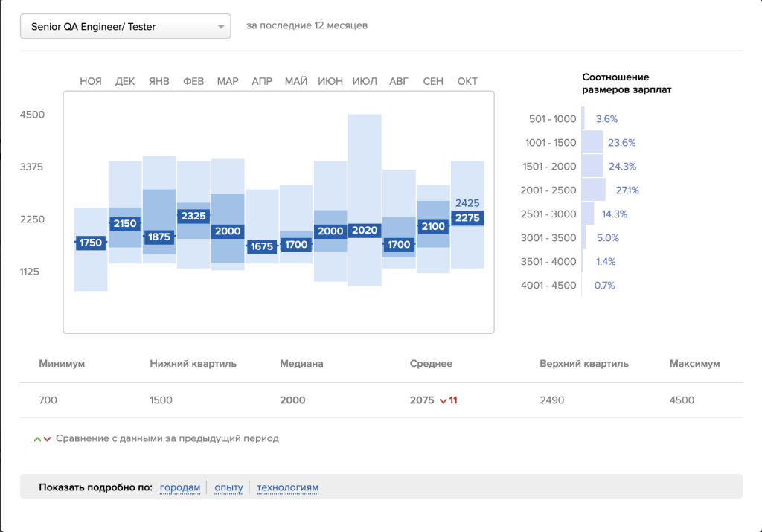This screenshot has height=532, width=762.
Task: Click the 2001 - 2500 distribution bar
Action: [594, 190]
